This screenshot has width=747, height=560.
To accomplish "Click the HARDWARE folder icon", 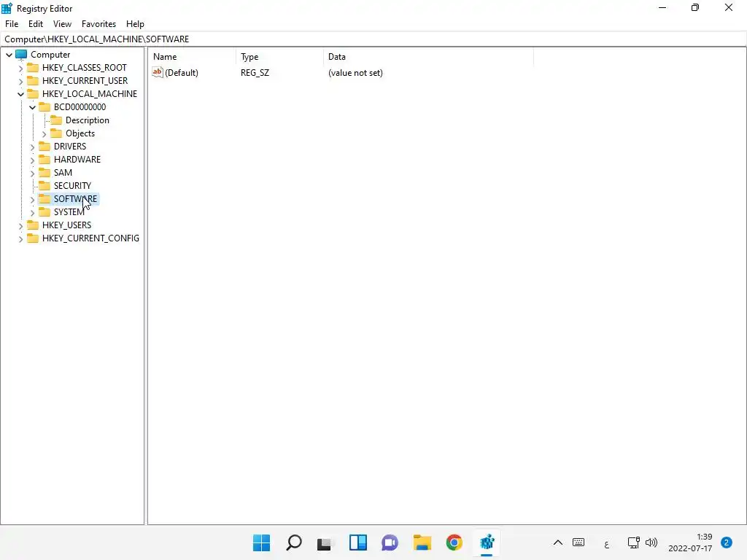I will point(44,159).
